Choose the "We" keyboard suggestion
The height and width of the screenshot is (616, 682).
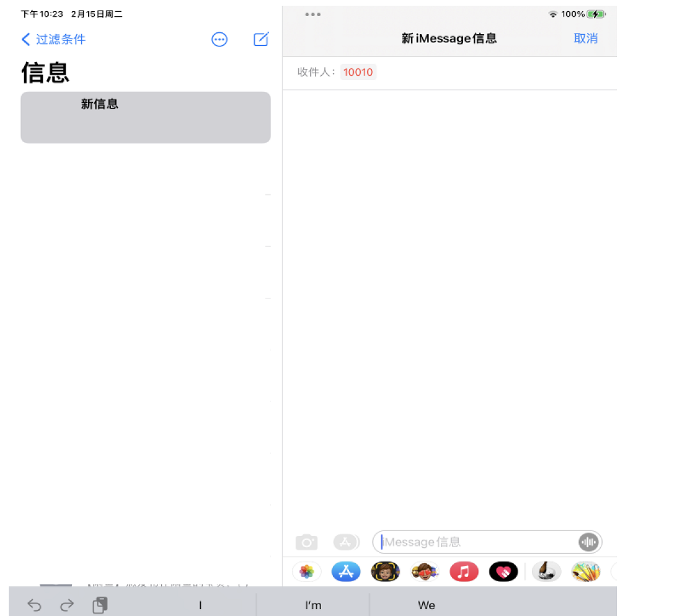(x=427, y=605)
